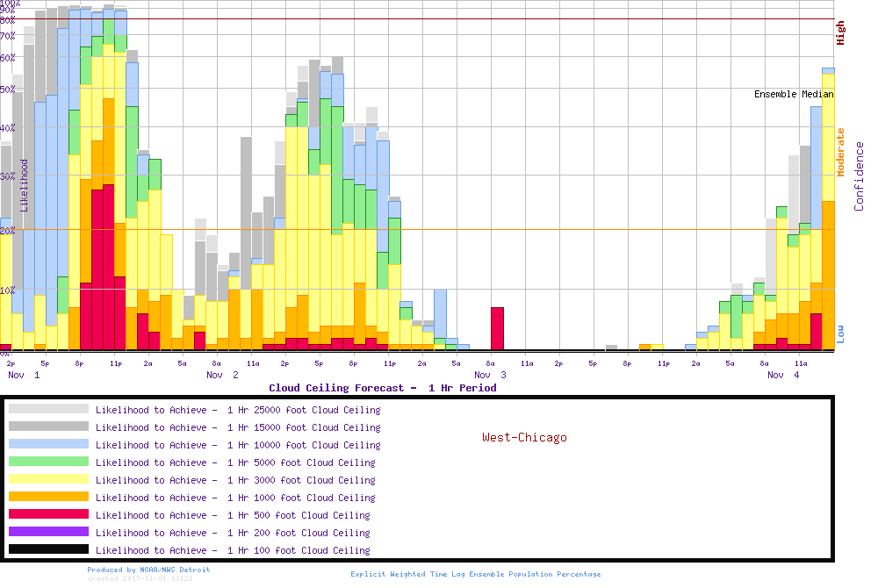Click the High confidence label
Viewport: 878px width, 588px height.
click(840, 33)
